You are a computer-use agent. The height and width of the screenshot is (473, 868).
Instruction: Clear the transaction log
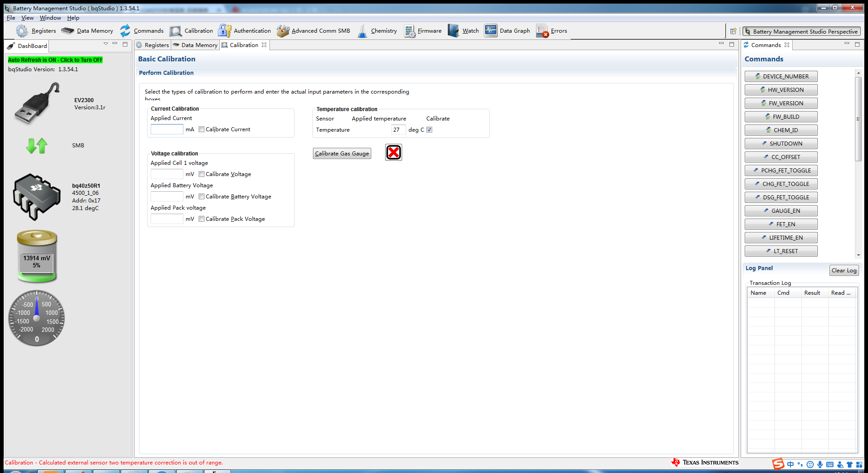point(844,271)
